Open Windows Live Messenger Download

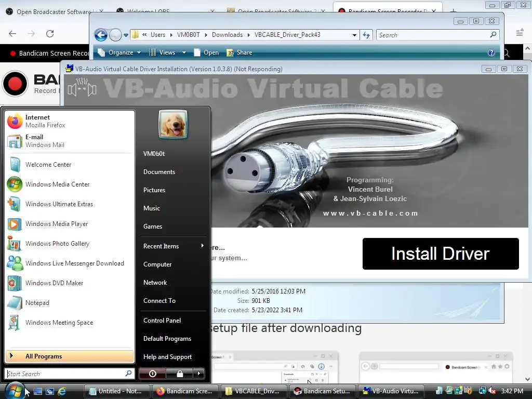tap(70, 263)
